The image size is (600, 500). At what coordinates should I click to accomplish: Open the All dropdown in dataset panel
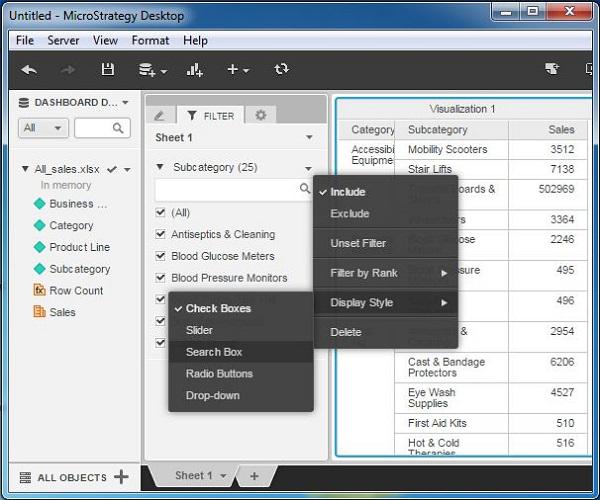tap(43, 128)
